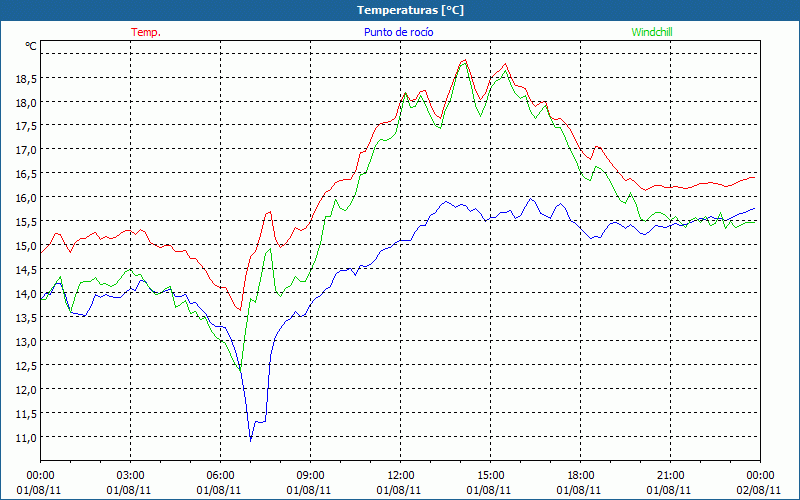Click the 14,5 y-axis value
Screen dimensions: 800x500
[x=26, y=270]
